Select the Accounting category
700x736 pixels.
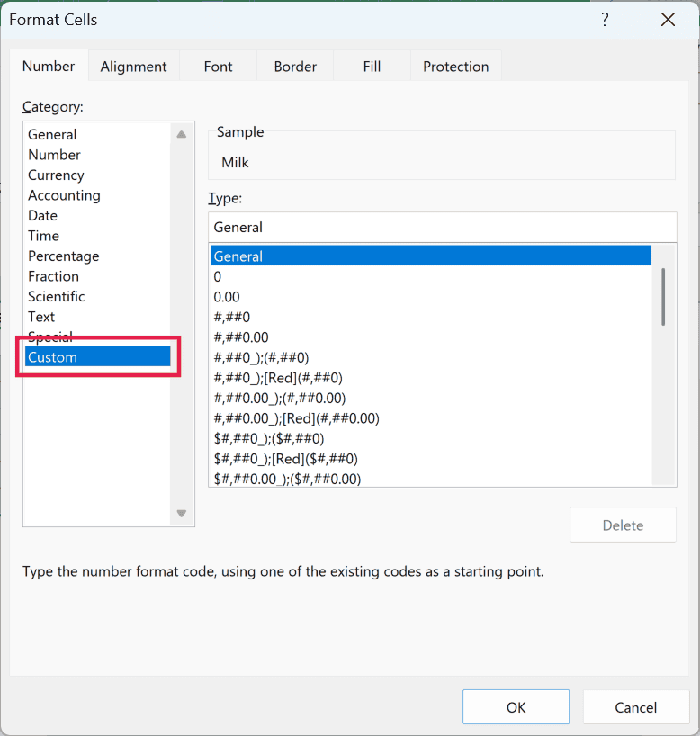(x=98, y=195)
